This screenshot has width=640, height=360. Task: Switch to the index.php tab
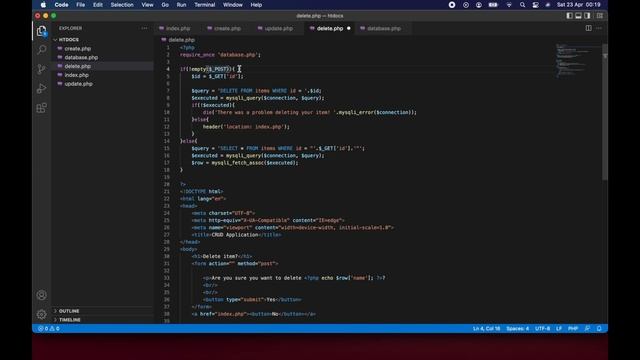[x=178, y=29]
